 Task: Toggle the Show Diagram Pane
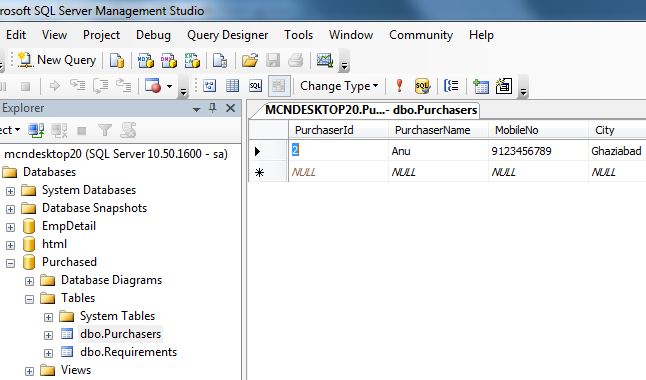coord(210,86)
